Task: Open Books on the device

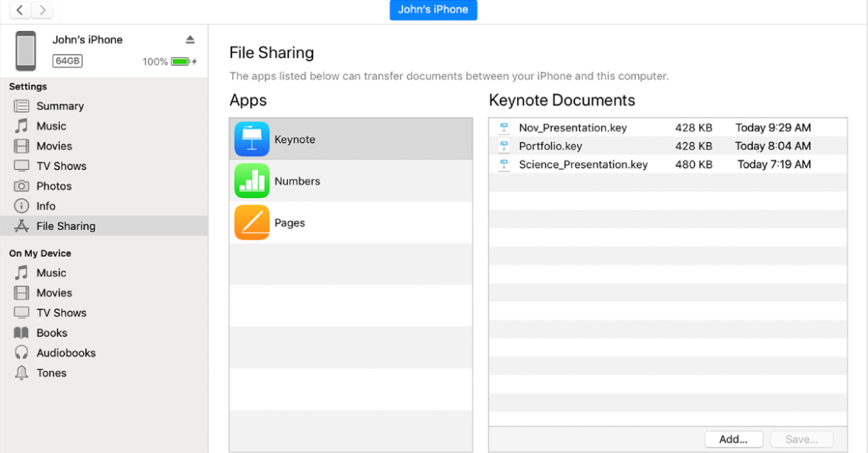Action: 50,332
